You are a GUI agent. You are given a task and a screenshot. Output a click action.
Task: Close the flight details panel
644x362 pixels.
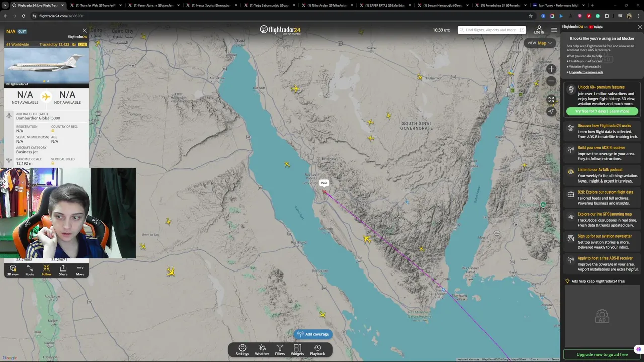click(x=84, y=31)
